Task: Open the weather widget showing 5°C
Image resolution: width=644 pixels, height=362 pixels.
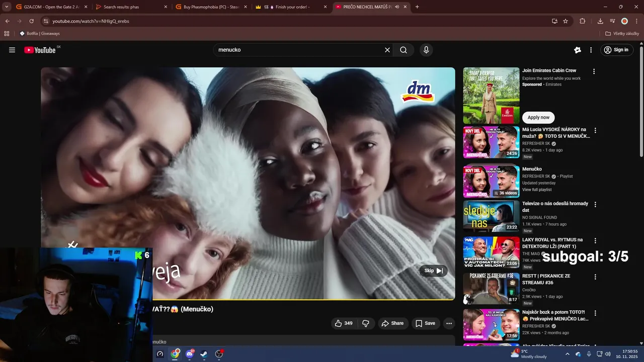Action: [x=528, y=354]
